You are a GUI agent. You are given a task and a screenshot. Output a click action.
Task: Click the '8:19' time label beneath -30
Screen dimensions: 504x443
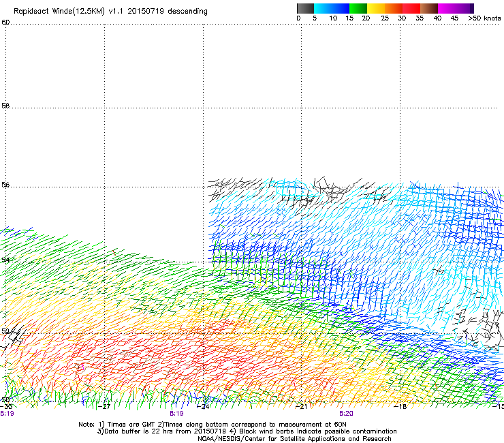pos(7,414)
